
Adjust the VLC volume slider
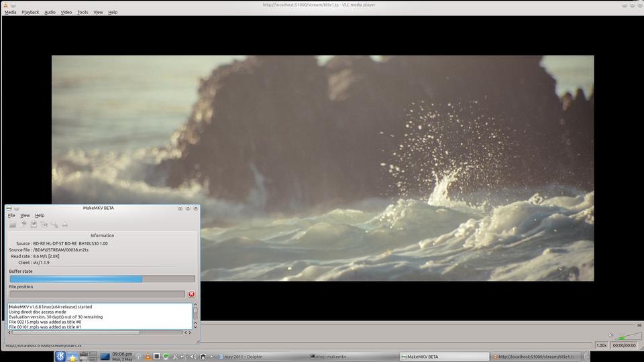point(629,337)
